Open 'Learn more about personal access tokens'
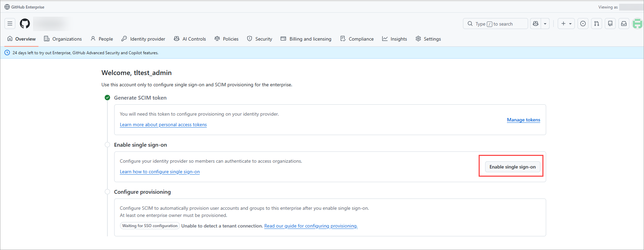This screenshot has height=250, width=644. click(x=163, y=125)
